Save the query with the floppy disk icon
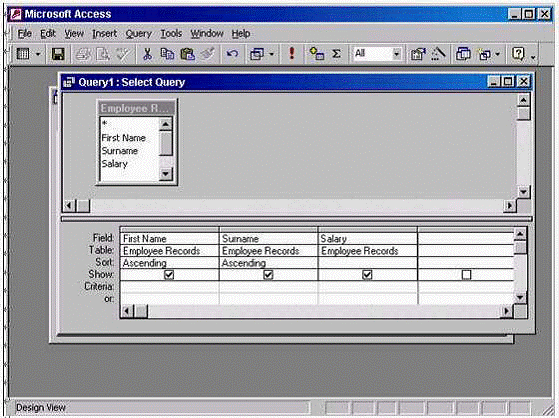The width and height of the screenshot is (559, 418). (x=58, y=54)
